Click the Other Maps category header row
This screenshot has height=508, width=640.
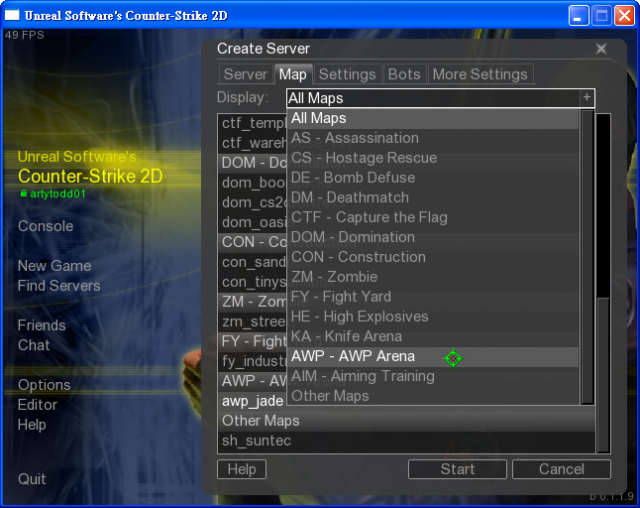point(407,421)
